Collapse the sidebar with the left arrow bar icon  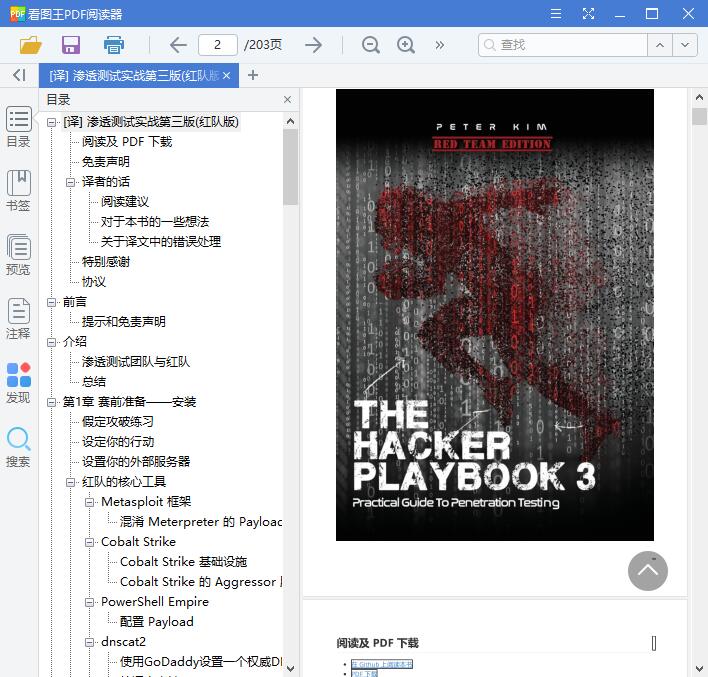[x=19, y=75]
